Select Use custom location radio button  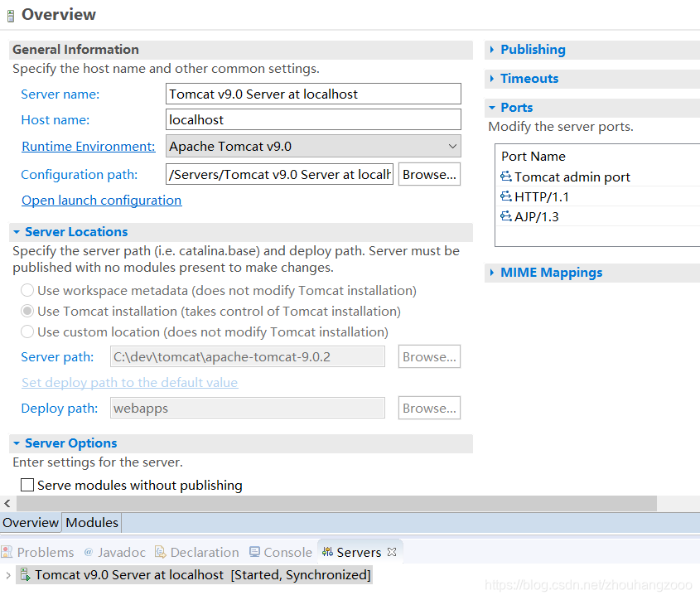tap(27, 332)
